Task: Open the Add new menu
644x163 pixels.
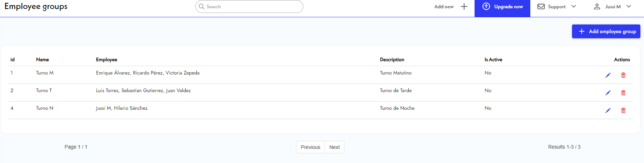Action: pyautogui.click(x=444, y=6)
